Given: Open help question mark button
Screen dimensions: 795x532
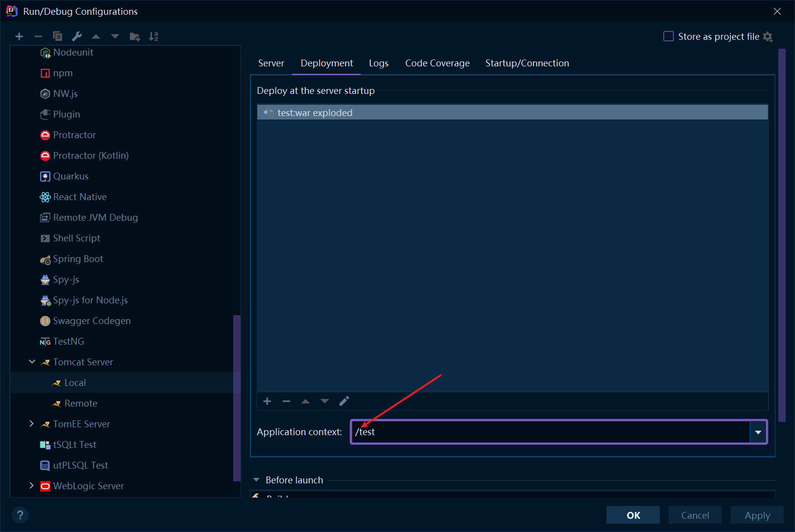Looking at the screenshot, I should tap(20, 515).
